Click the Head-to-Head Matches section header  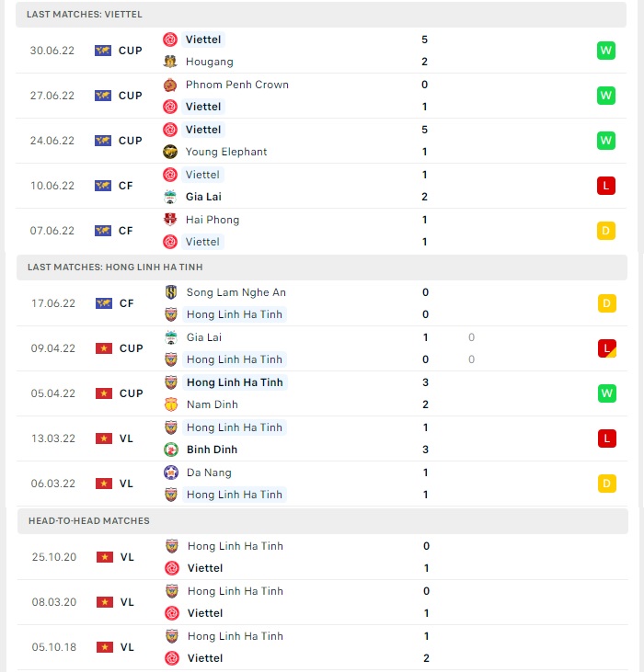[322, 521]
